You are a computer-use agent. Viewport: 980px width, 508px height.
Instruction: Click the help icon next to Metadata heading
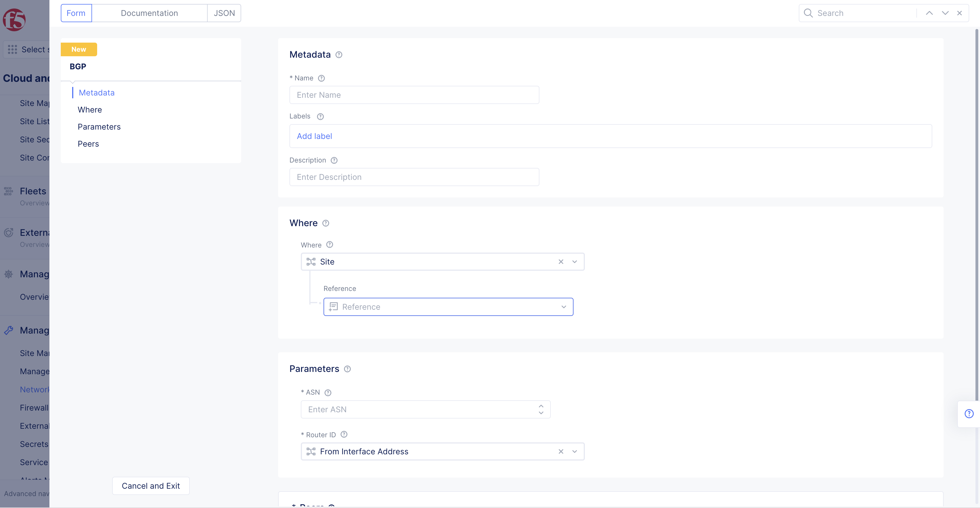point(339,55)
